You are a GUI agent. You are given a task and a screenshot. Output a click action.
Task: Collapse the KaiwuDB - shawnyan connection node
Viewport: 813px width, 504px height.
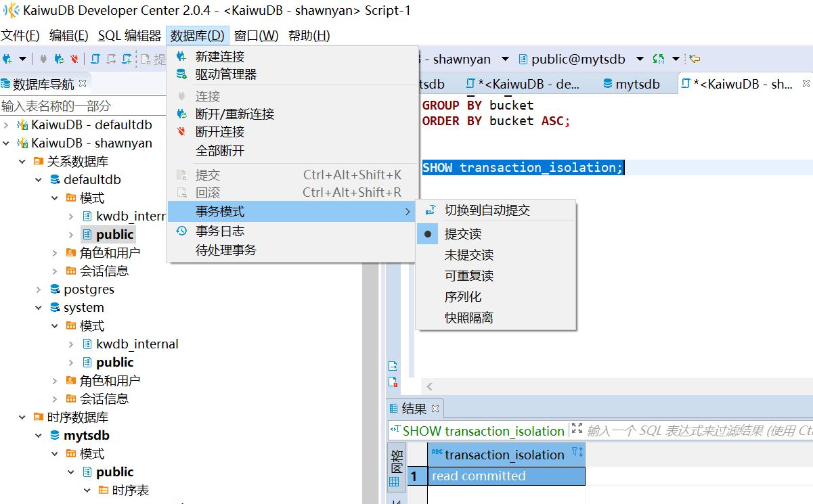click(6, 143)
